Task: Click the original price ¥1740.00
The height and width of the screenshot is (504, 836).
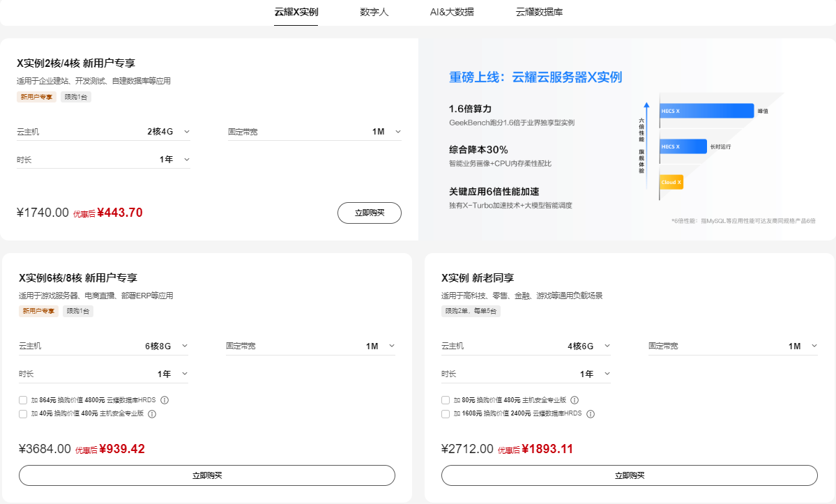Action: pyautogui.click(x=43, y=213)
